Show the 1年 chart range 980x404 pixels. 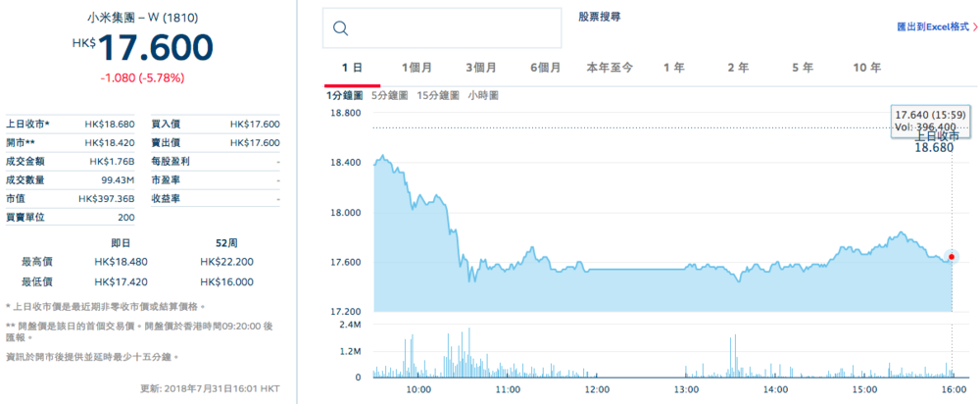click(x=673, y=68)
